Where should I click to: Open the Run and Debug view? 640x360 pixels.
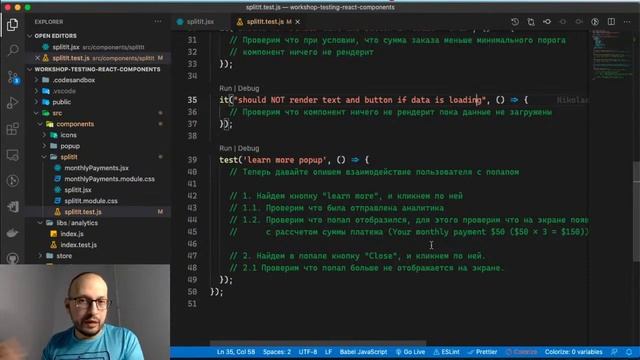point(13,102)
